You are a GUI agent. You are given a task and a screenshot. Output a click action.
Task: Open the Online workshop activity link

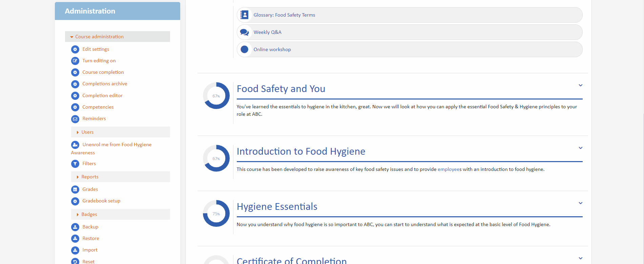[272, 49]
